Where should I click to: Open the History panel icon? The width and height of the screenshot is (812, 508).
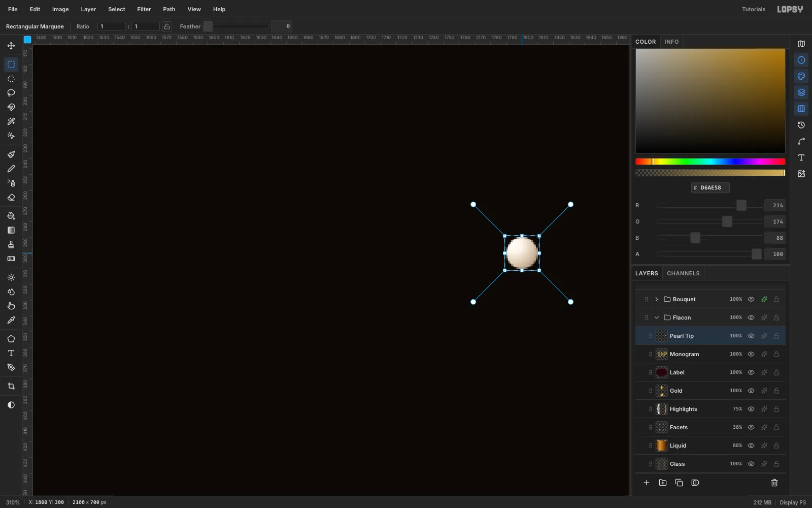[x=801, y=125]
